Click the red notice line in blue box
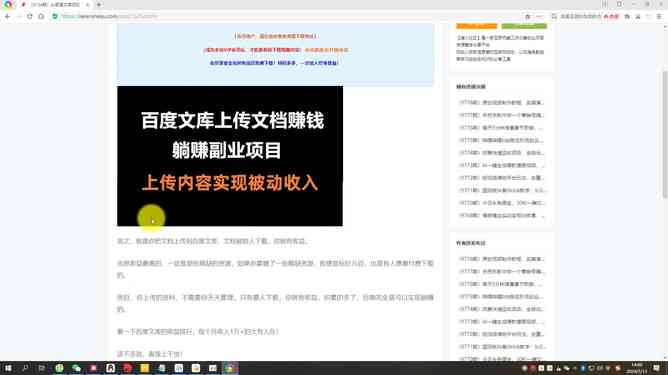The image size is (668, 375). pyautogui.click(x=252, y=50)
